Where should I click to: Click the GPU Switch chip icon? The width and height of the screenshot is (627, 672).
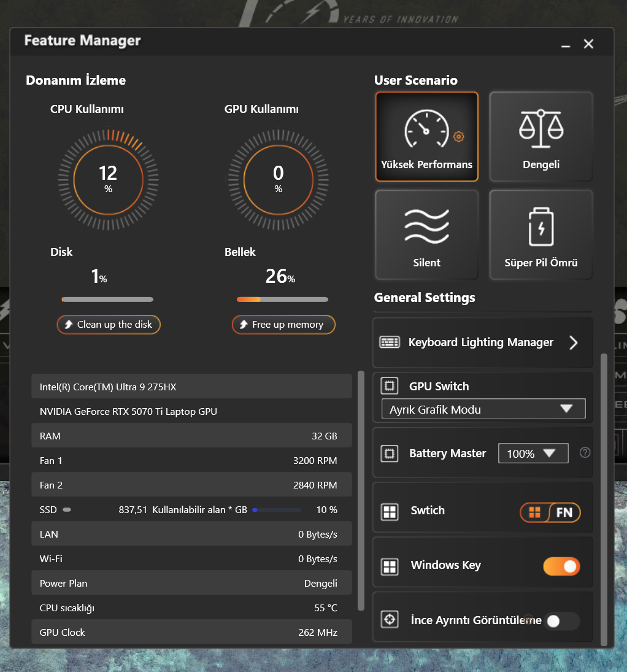coord(389,386)
